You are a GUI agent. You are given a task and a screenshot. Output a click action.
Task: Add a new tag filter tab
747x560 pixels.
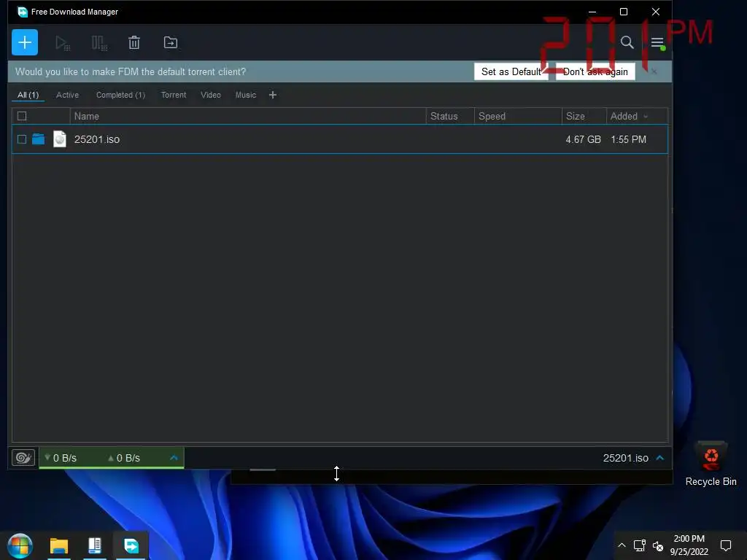point(273,95)
